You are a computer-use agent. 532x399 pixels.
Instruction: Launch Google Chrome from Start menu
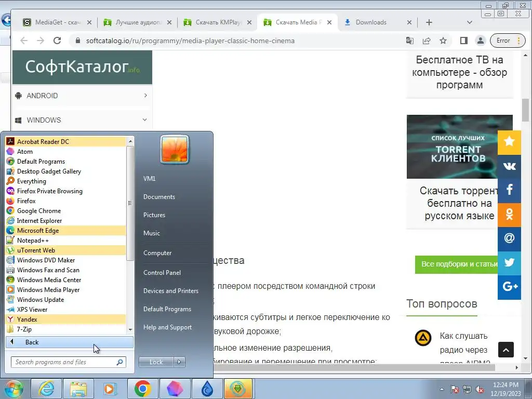pyautogui.click(x=66, y=211)
